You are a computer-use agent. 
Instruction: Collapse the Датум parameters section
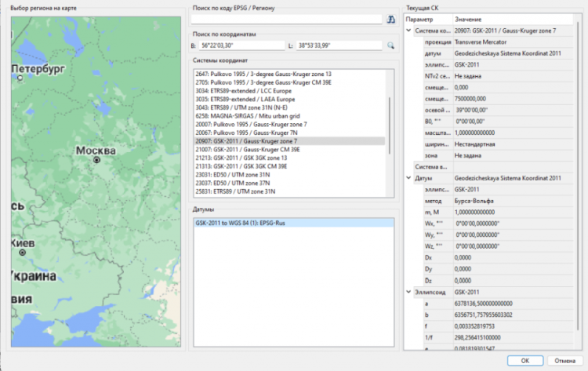(408, 178)
